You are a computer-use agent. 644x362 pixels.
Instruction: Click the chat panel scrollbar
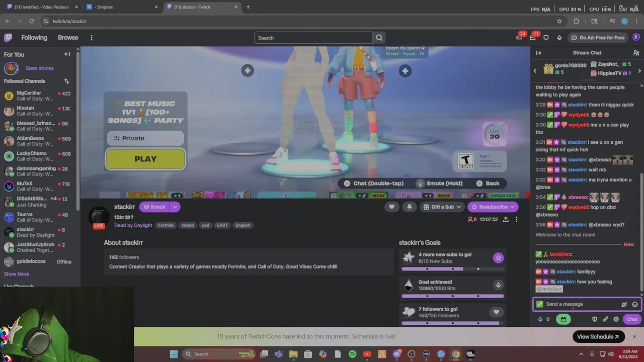(641, 233)
